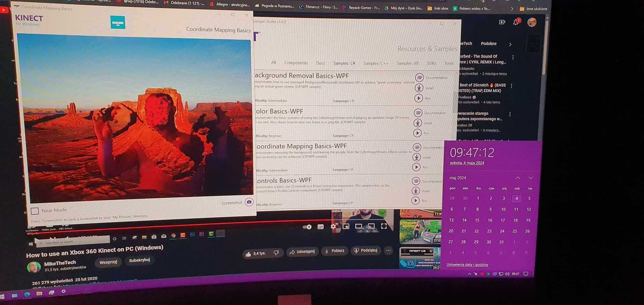Select the Samples: VB filter tab
The image size is (644, 305).
[x=407, y=63]
